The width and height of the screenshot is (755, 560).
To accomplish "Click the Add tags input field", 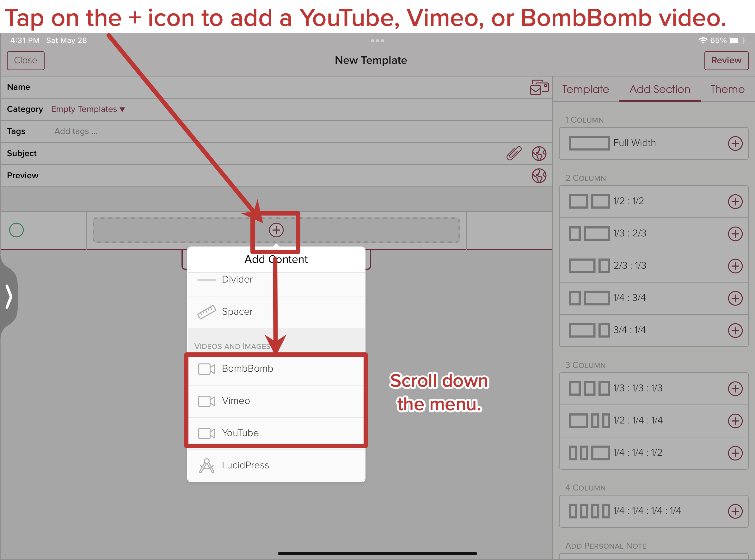I will point(76,131).
